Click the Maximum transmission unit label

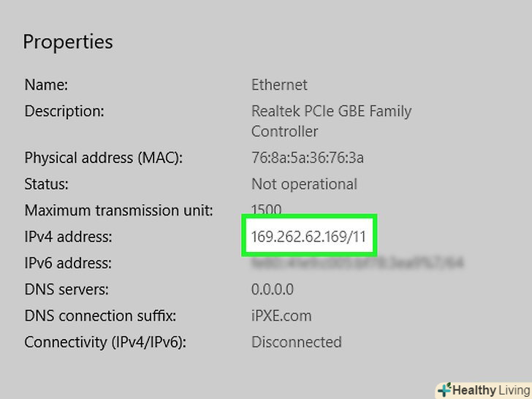[x=118, y=210]
